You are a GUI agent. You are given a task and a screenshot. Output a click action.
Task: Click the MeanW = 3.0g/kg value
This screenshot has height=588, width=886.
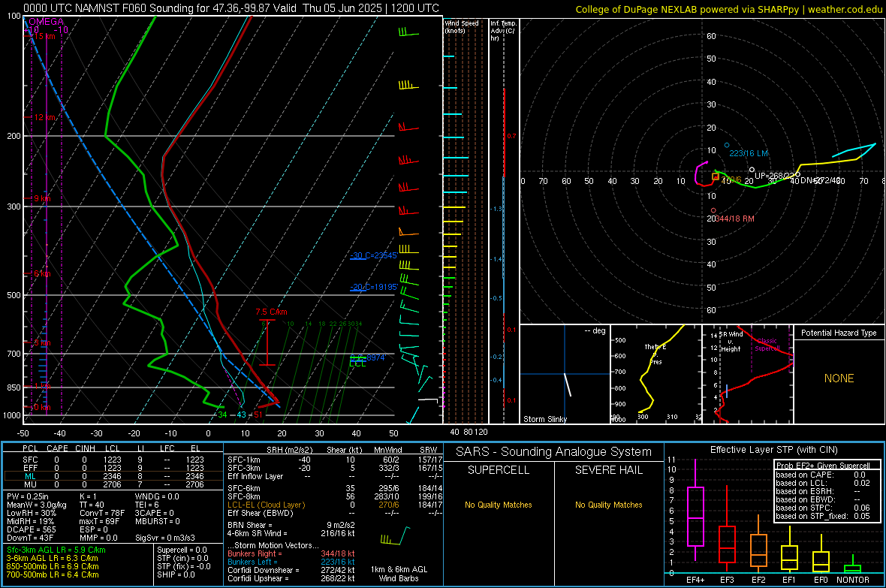[x=37, y=505]
